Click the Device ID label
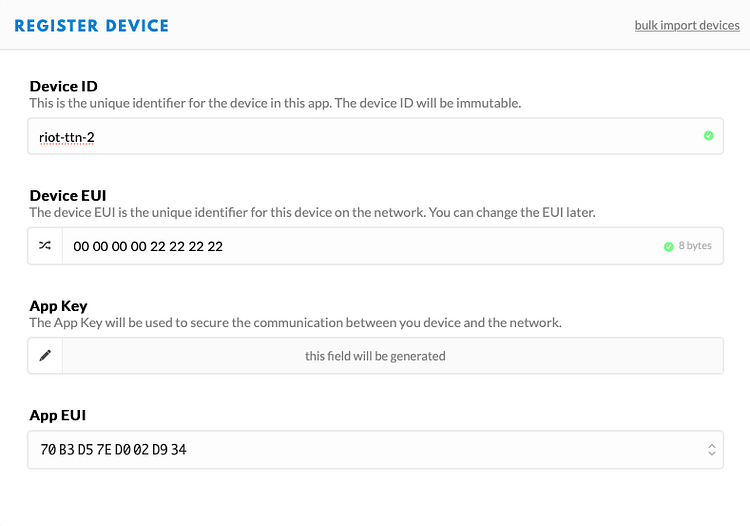750x526 pixels. tap(63, 86)
